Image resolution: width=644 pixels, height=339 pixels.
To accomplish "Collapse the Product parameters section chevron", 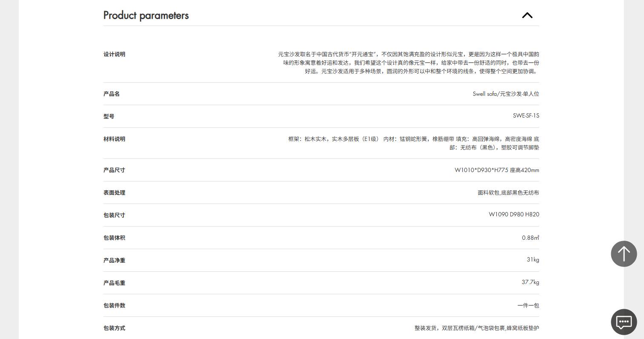I will 527,15.
